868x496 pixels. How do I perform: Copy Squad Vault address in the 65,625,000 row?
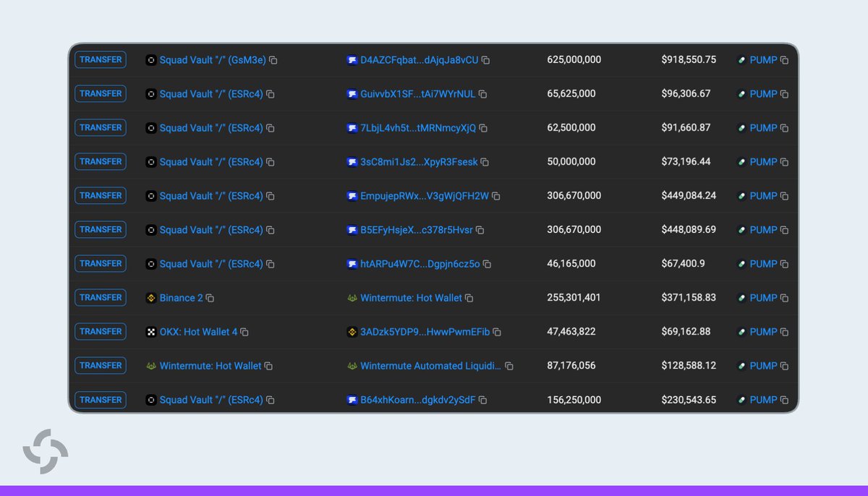[x=271, y=94]
